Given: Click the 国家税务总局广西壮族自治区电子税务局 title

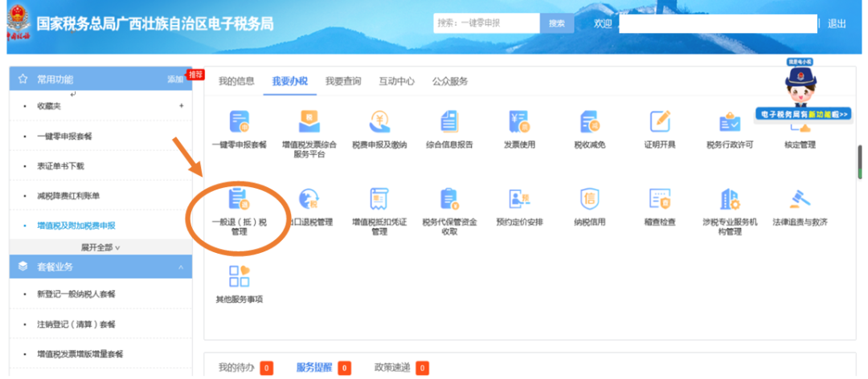Looking at the screenshot, I should coord(154,24).
